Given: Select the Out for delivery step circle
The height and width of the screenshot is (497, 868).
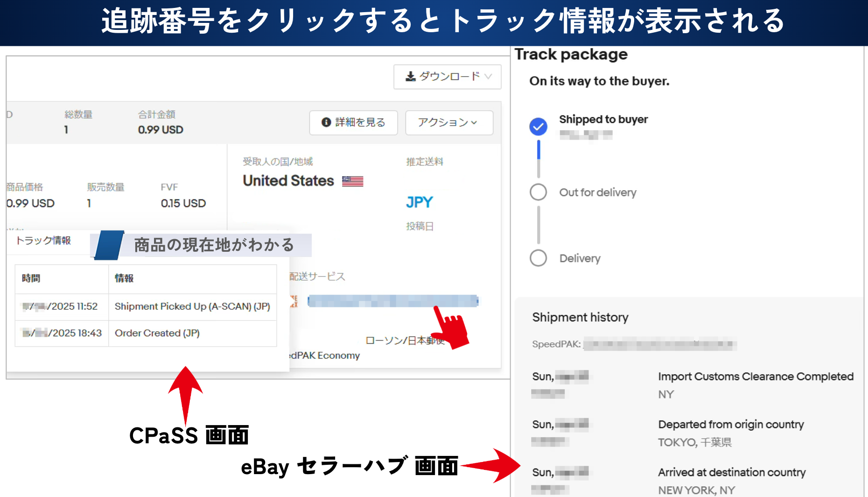Looking at the screenshot, I should click(538, 192).
